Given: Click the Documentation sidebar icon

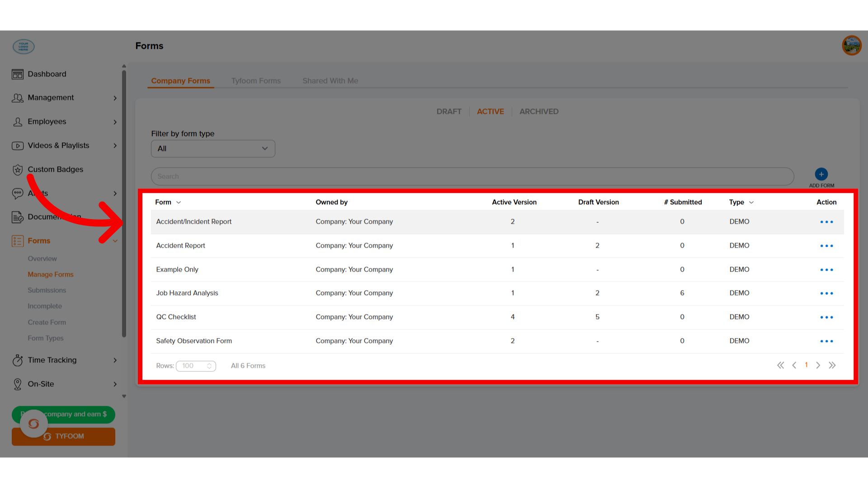Looking at the screenshot, I should [x=18, y=217].
